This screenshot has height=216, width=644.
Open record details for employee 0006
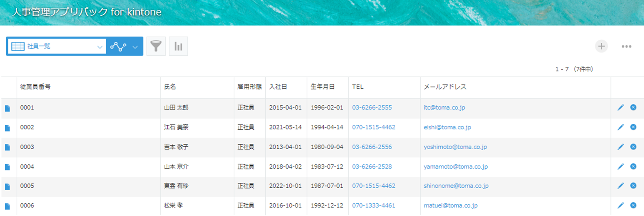point(7,206)
